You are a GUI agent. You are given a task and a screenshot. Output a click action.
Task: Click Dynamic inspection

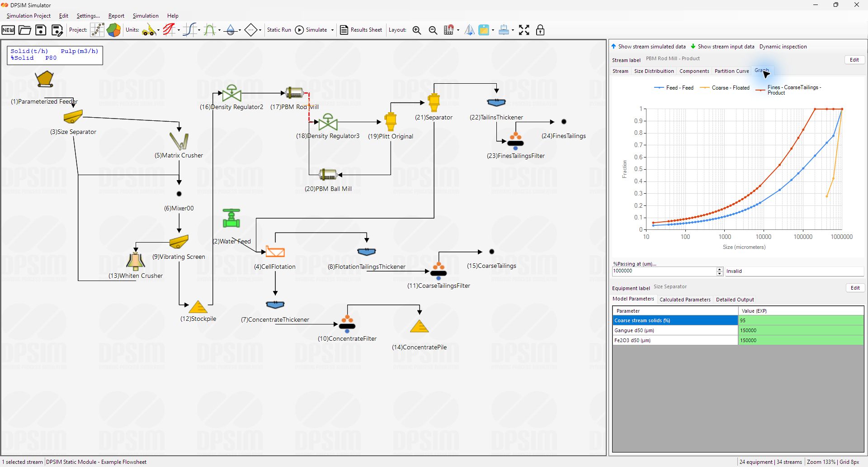pos(783,47)
